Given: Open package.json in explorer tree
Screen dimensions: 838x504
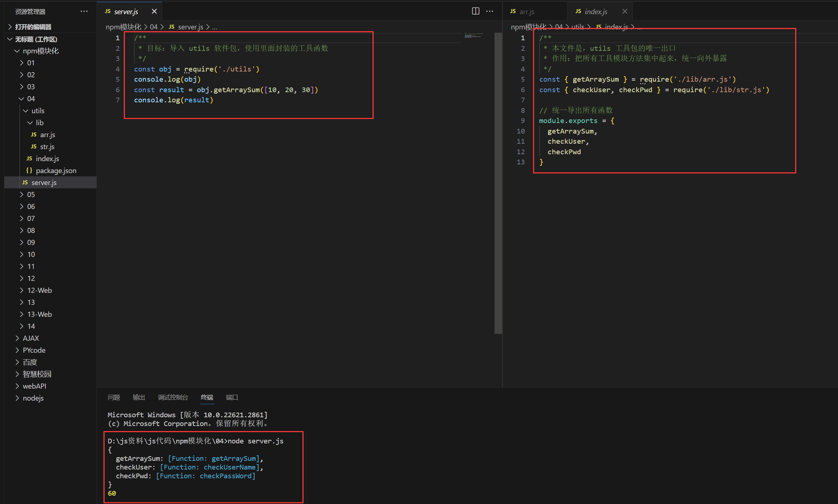Looking at the screenshot, I should tap(50, 171).
